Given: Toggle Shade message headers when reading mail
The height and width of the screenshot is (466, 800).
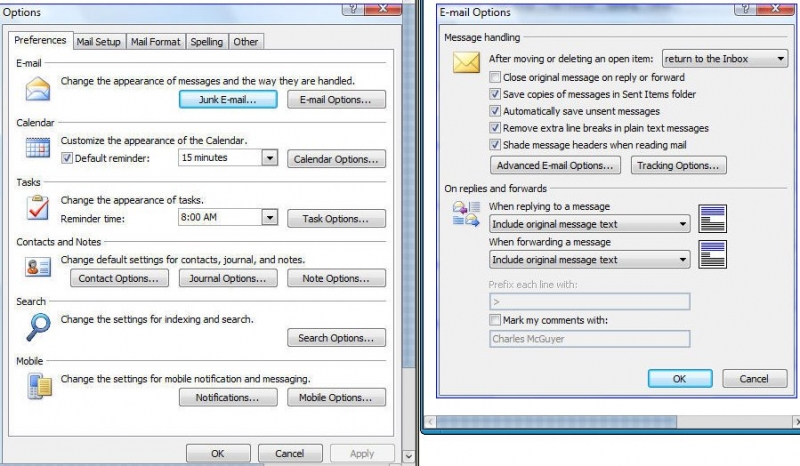Looking at the screenshot, I should (x=495, y=145).
